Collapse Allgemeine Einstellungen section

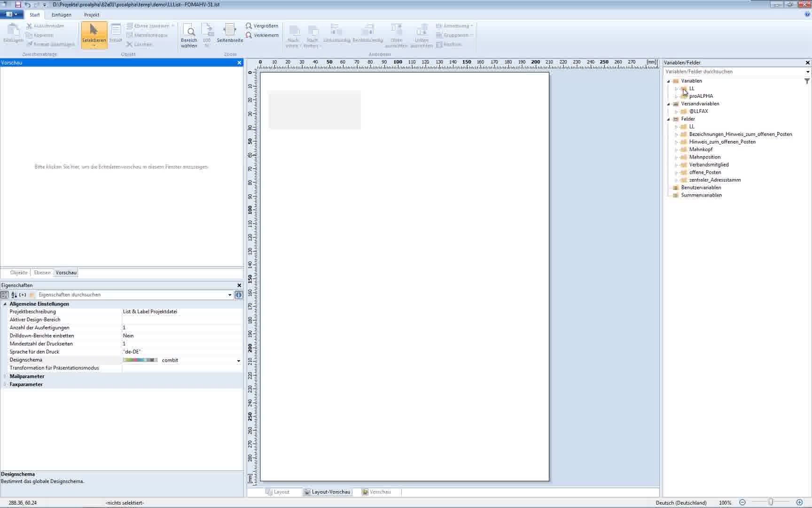5,304
